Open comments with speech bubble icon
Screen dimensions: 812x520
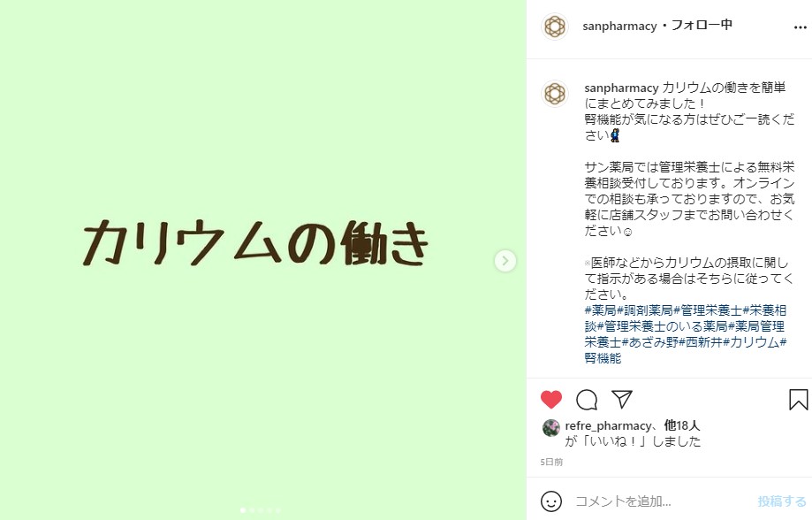587,400
